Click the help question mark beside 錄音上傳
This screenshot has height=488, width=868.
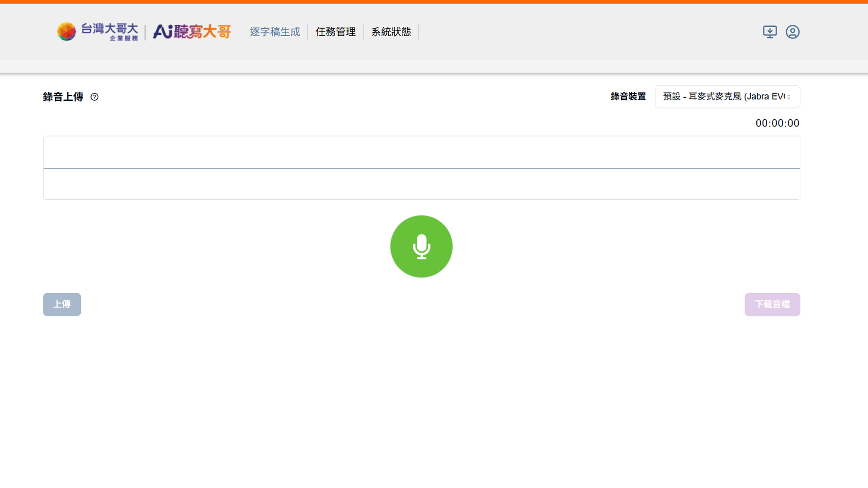tap(94, 97)
